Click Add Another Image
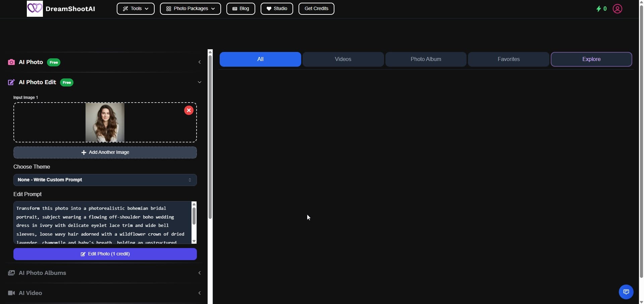Screen dimensions: 644x304 (x=105, y=153)
